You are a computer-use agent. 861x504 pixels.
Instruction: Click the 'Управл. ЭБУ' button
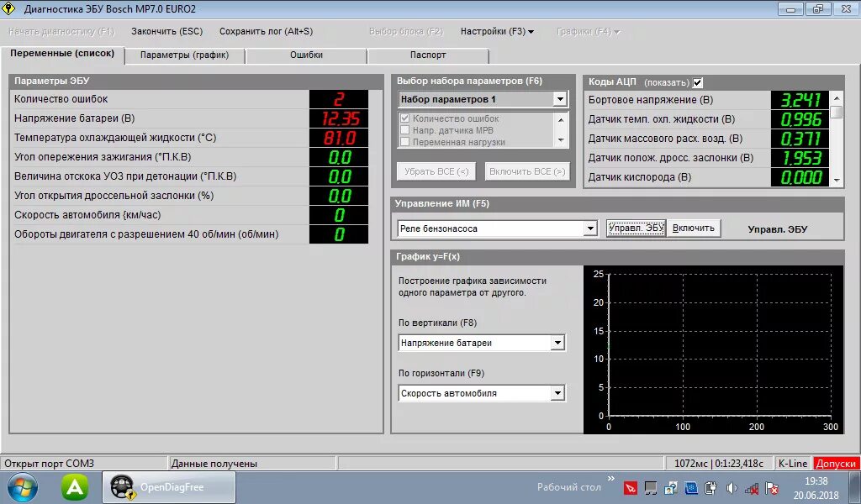click(x=636, y=228)
